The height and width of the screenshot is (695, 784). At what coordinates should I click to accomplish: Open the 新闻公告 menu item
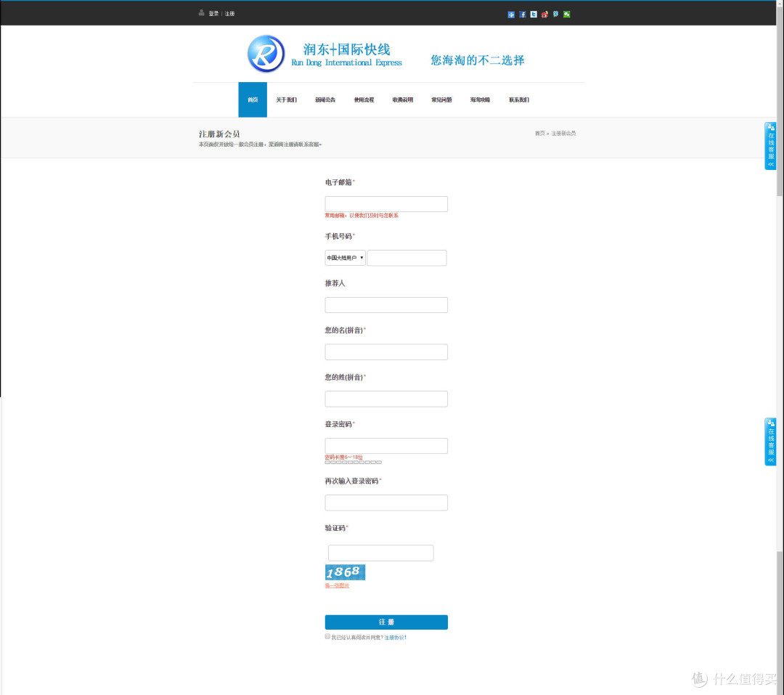(x=325, y=99)
